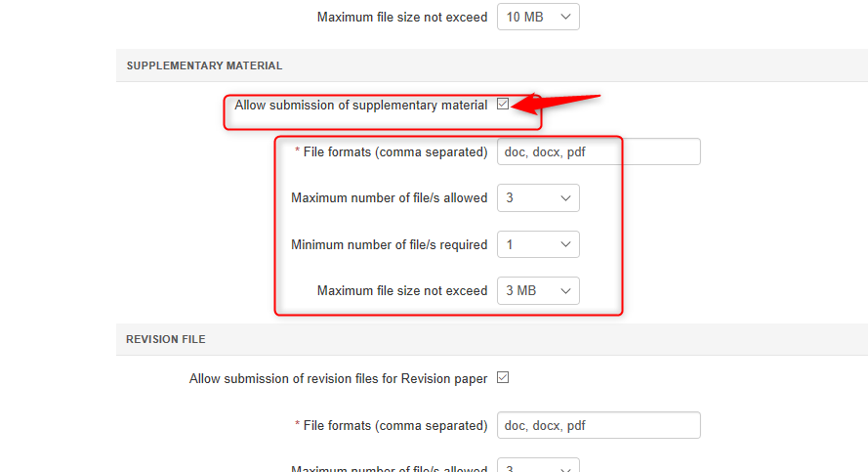Click Revision File formats (comma separated) label
Screen dimensions: 868x472
tap(394, 425)
